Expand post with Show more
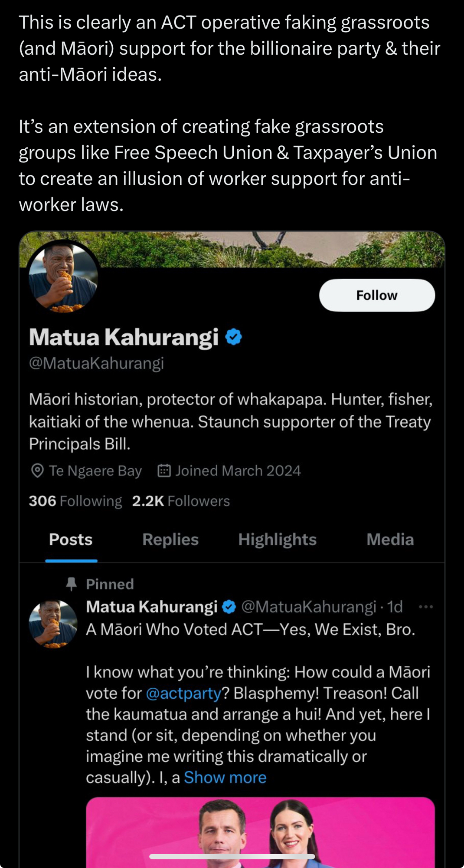The image size is (464, 868). point(225,777)
